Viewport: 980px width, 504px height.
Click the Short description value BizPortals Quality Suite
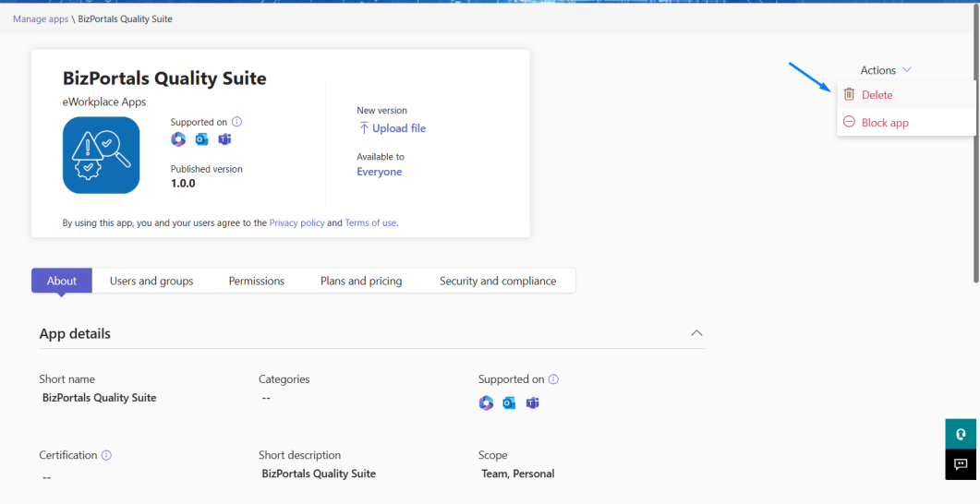[319, 474]
